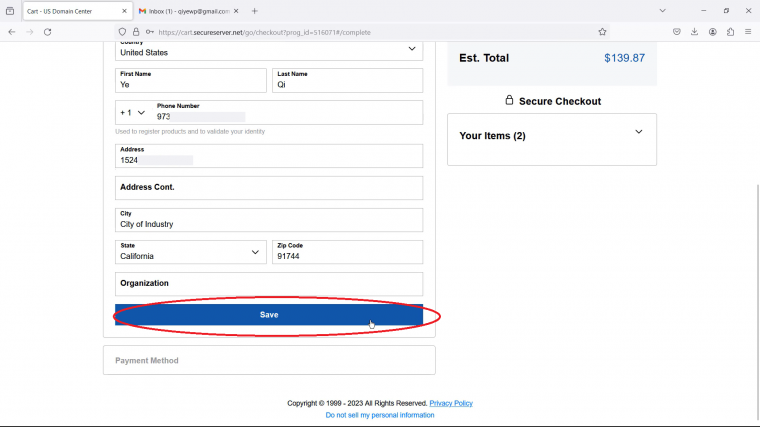
Task: Open the Firefox hamburger application menu
Action: [748, 32]
